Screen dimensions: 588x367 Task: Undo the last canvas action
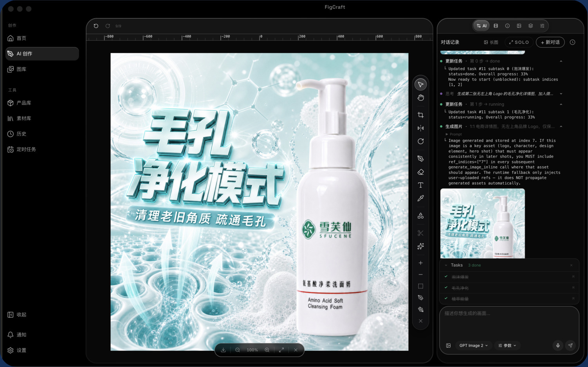coord(96,26)
